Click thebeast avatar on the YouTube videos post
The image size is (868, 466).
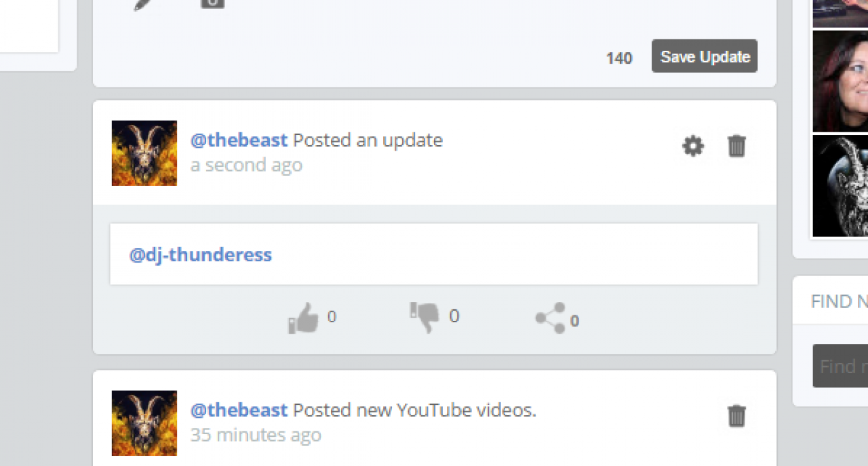pos(144,423)
